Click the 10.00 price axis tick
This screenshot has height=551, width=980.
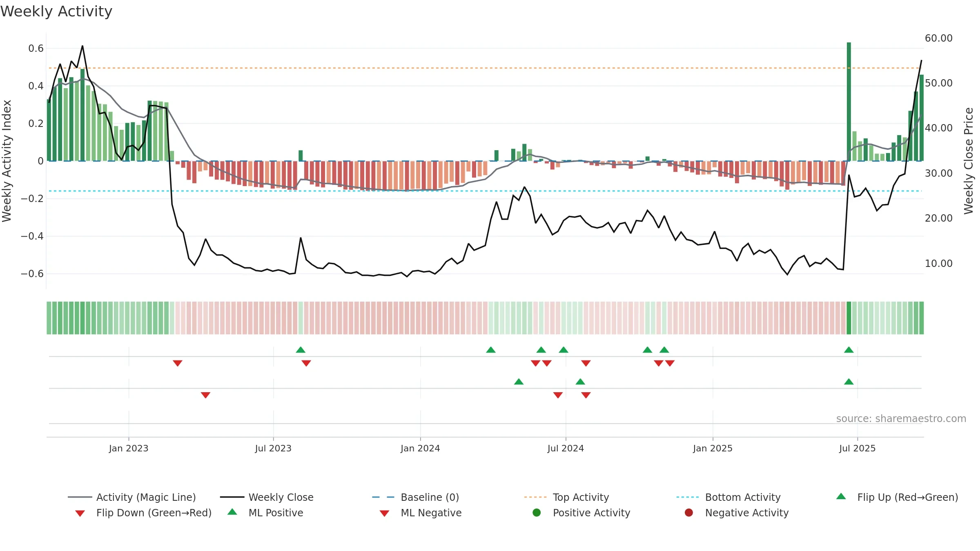939,263
